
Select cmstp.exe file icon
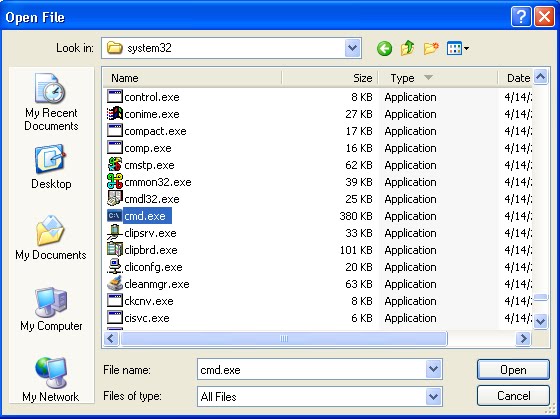(115, 165)
